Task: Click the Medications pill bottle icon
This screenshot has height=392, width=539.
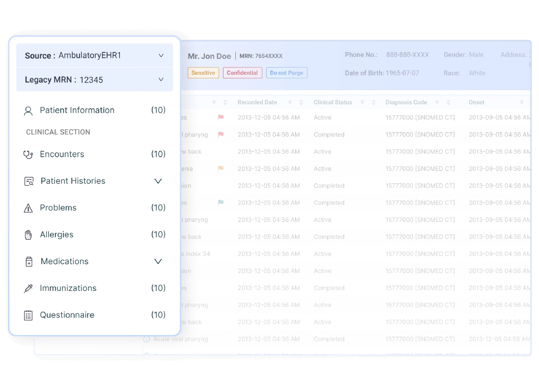Action: [x=29, y=262]
